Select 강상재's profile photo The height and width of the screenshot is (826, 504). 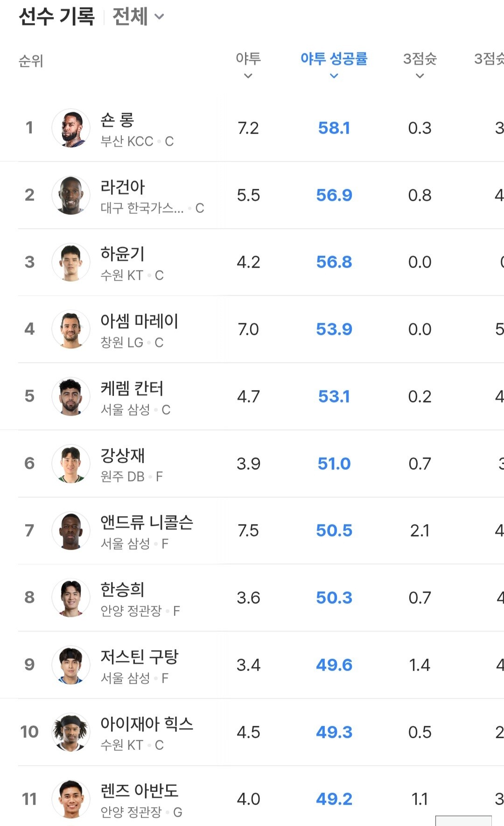click(71, 464)
